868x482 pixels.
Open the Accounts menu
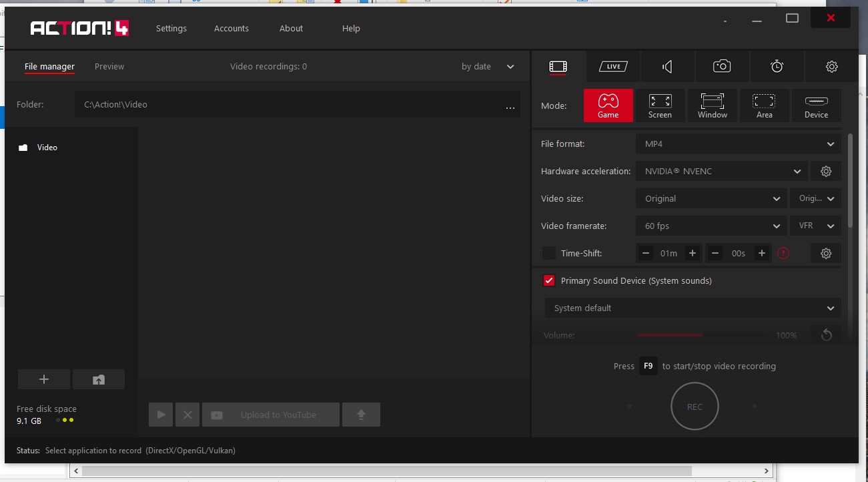232,28
